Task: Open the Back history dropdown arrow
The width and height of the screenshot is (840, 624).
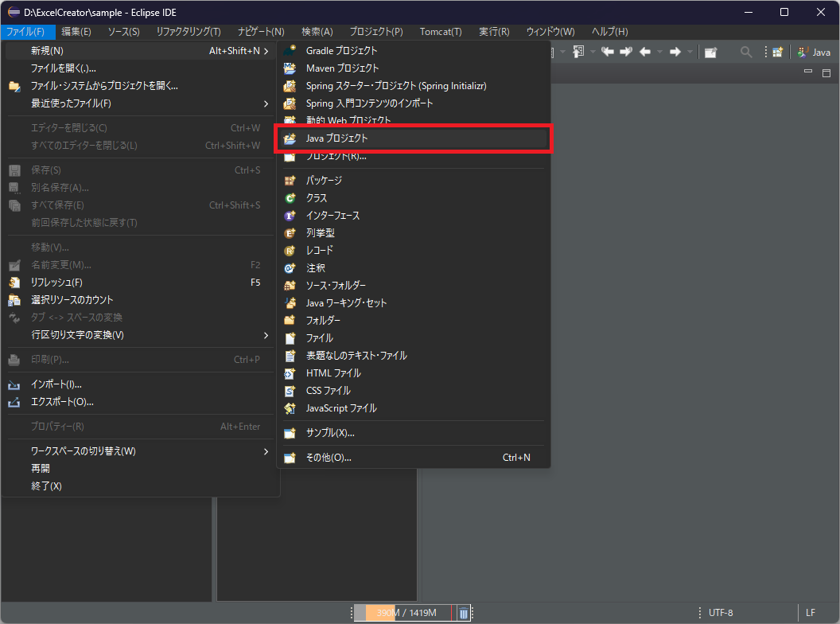Action: [x=659, y=52]
